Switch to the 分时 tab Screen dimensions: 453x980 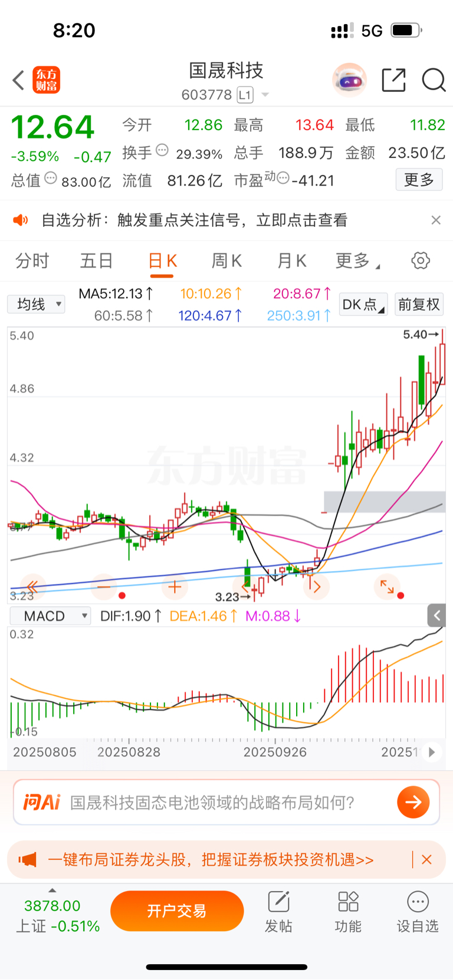pyautogui.click(x=32, y=260)
